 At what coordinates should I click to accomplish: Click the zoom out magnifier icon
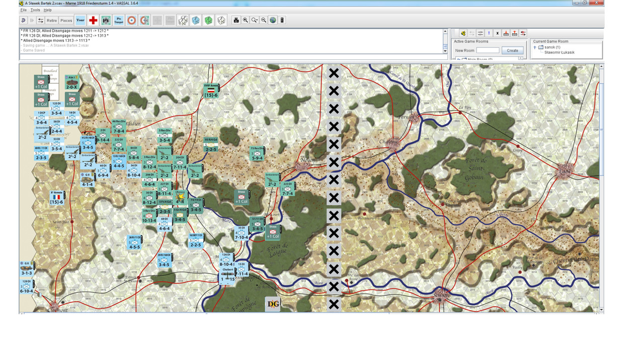(264, 20)
